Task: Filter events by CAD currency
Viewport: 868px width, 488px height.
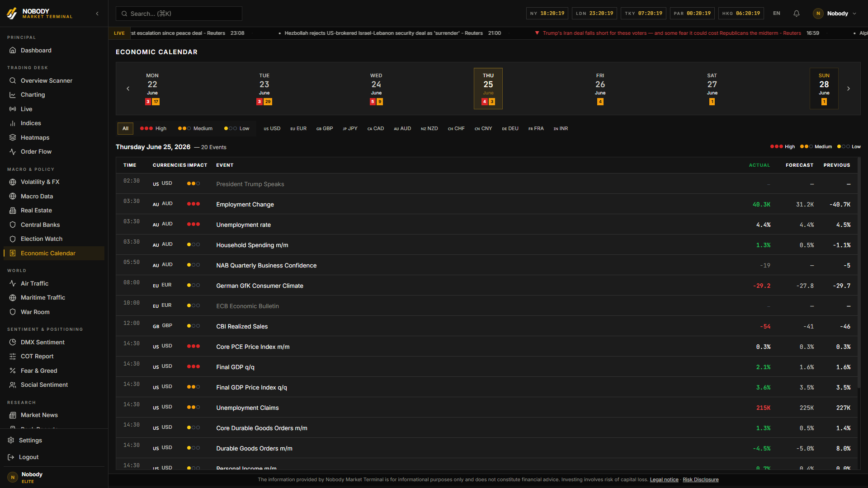Action: pos(376,128)
